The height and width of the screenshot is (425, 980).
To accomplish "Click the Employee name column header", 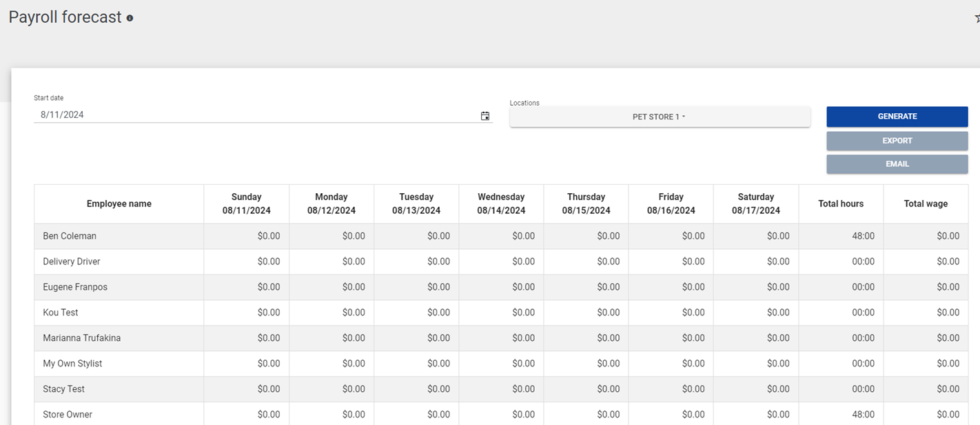I will coord(119,204).
